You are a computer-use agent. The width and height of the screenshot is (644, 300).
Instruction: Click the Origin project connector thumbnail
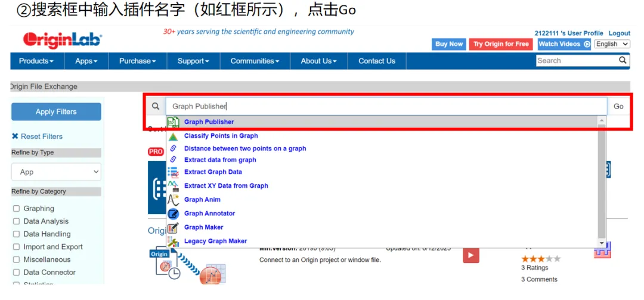click(187, 265)
